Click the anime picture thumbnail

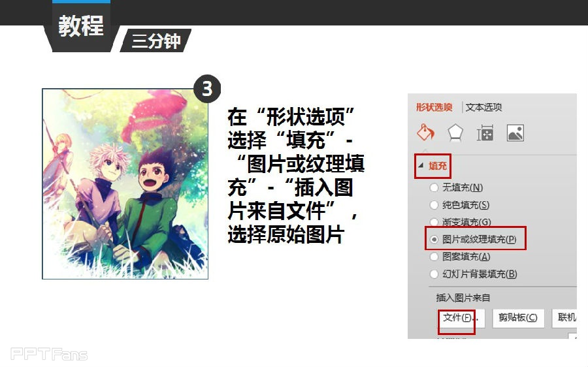[125, 184]
